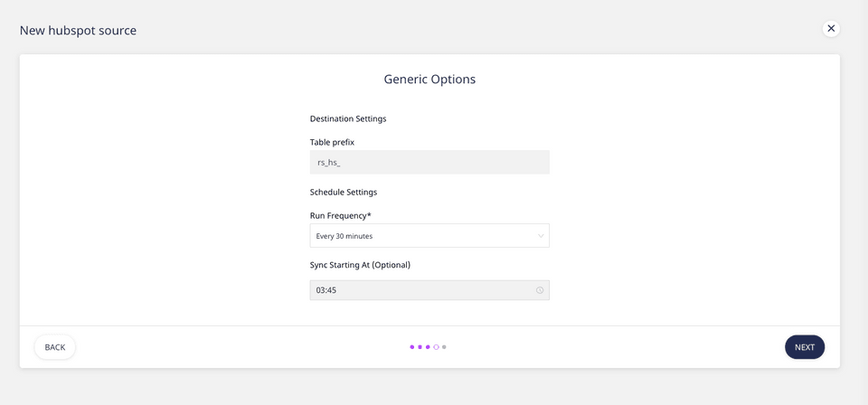
Task: Click the hollow current step dot
Action: click(x=436, y=347)
